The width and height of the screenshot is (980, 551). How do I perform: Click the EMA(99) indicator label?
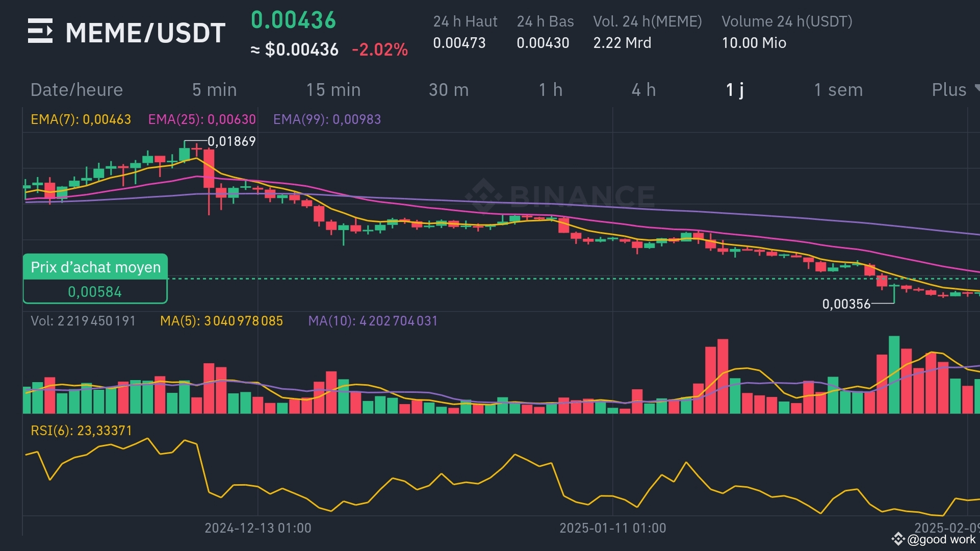pyautogui.click(x=327, y=119)
